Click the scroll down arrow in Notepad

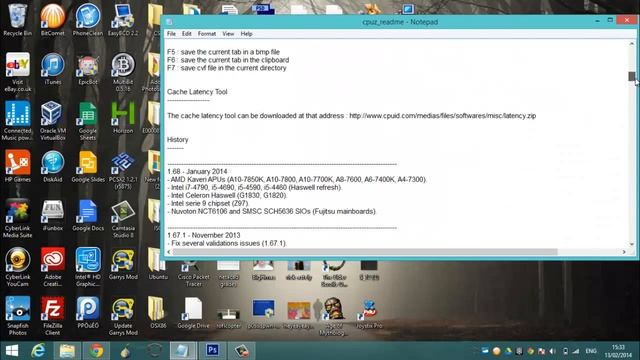pyautogui.click(x=631, y=244)
